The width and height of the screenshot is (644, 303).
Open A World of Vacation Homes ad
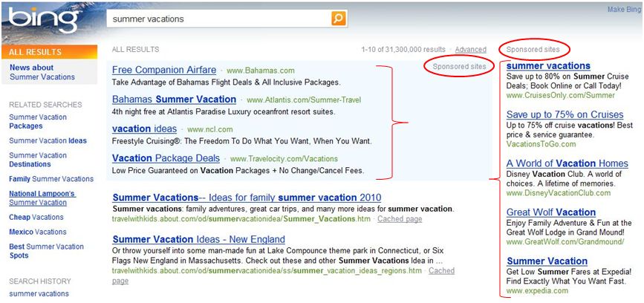point(567,163)
